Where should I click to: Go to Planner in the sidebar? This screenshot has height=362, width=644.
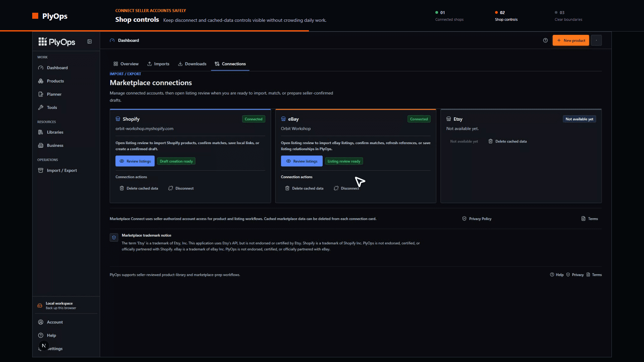pos(66,94)
